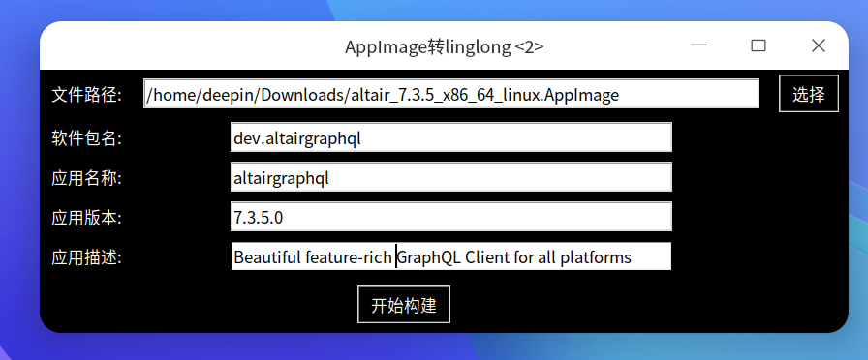Minimize the AppImage转linglong window
The height and width of the screenshot is (360, 868).
[698, 45]
